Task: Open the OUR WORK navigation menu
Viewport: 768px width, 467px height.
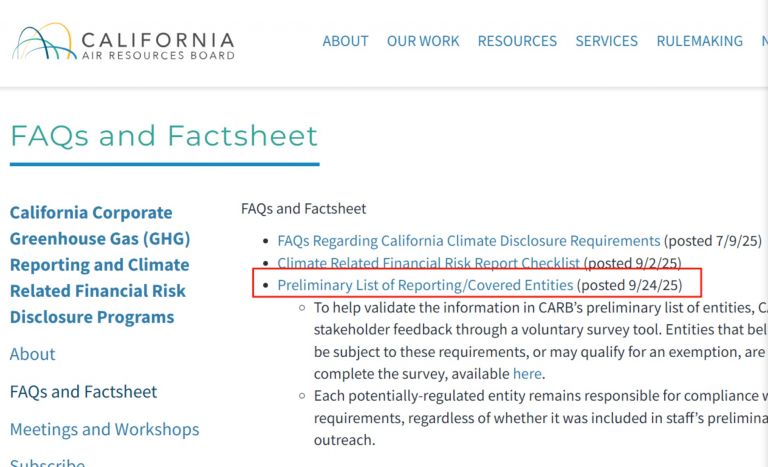Action: point(423,41)
